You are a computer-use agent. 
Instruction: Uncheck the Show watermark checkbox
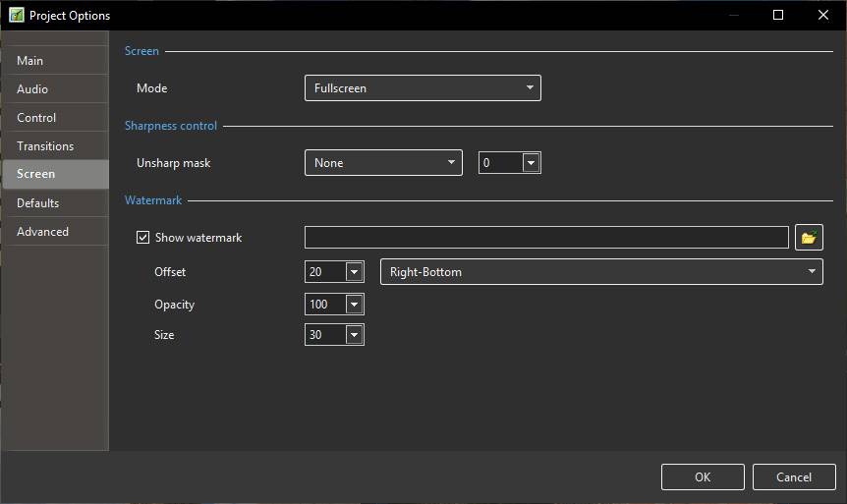[x=142, y=237]
